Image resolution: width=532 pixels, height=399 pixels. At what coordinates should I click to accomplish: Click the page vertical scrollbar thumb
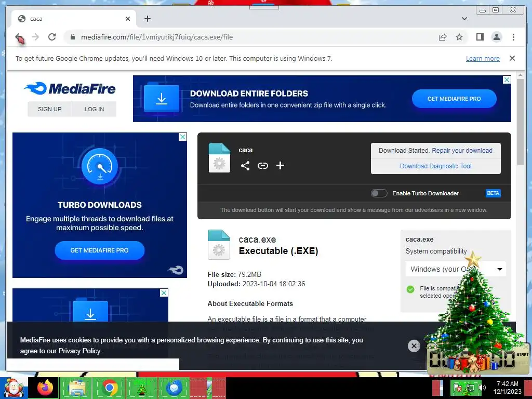(520, 122)
